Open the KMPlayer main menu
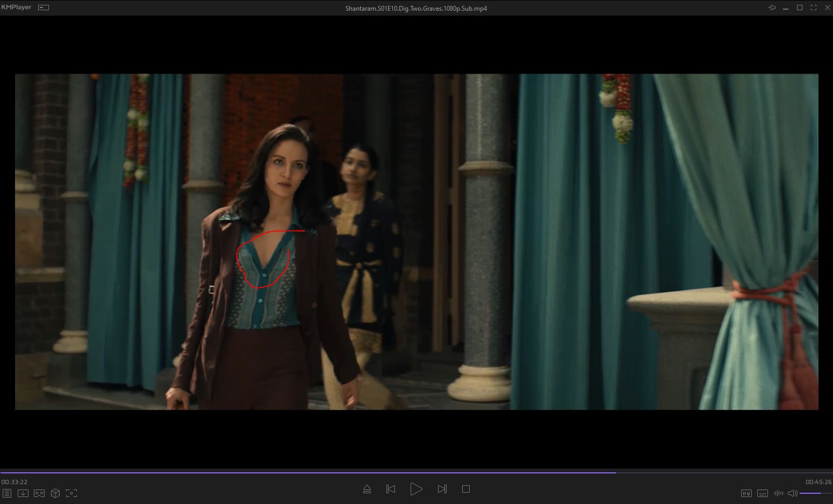833x504 pixels. 16,8
